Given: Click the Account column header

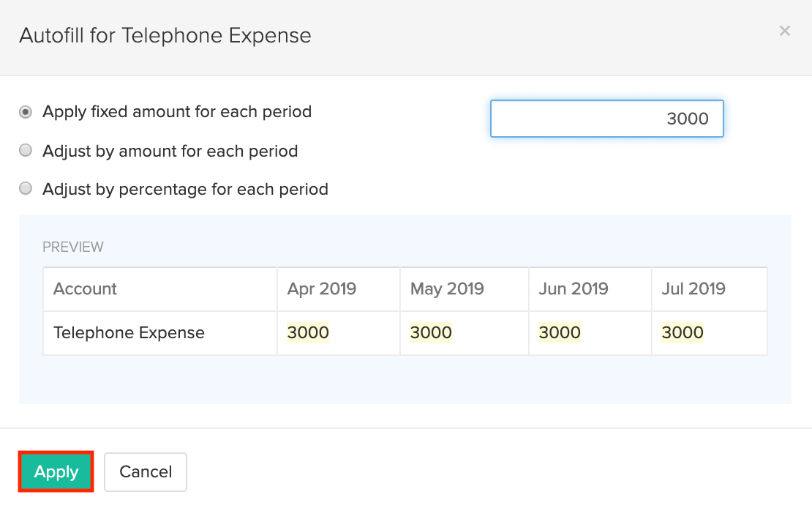Looking at the screenshot, I should [85, 288].
